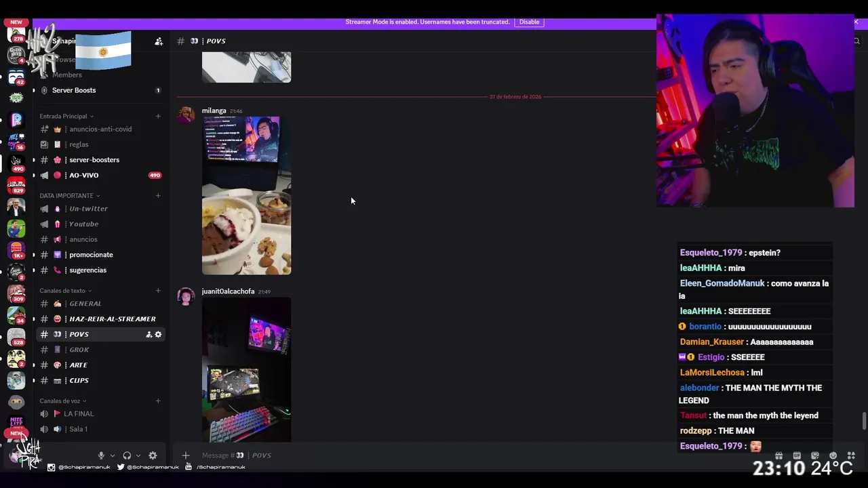Open milanga's avatar profile

pos(186,115)
